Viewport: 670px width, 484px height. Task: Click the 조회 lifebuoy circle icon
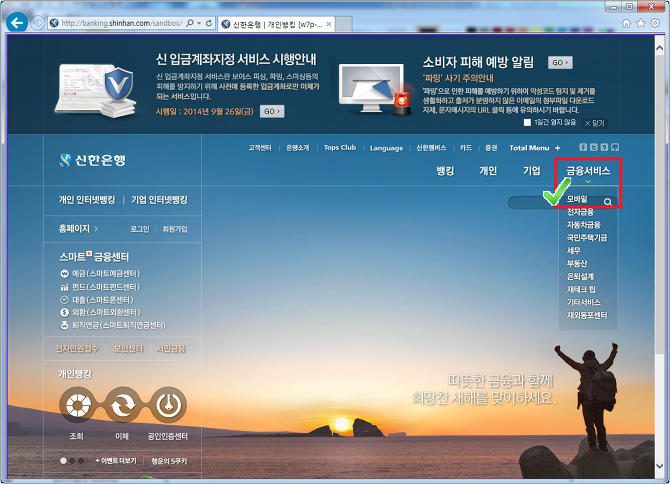[77, 405]
